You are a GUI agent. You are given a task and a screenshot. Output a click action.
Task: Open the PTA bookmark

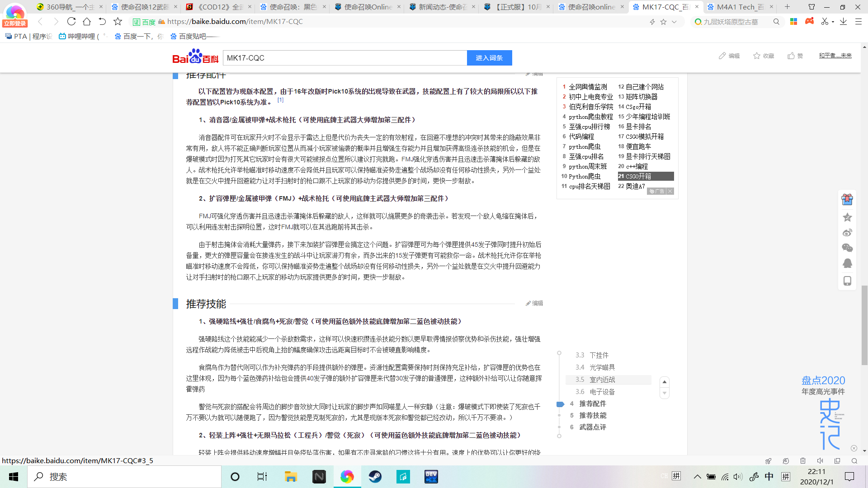28,36
